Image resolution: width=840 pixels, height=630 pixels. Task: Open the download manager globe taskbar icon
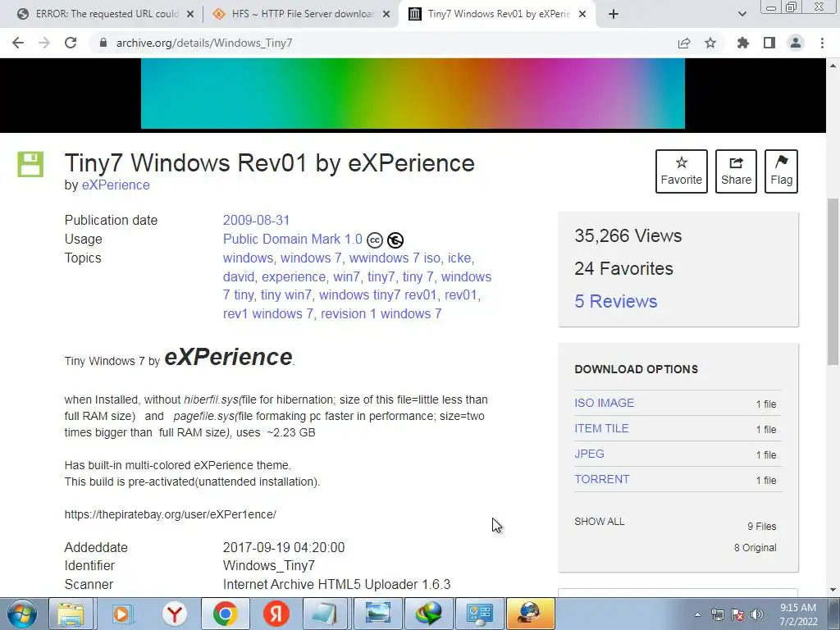pos(428,614)
